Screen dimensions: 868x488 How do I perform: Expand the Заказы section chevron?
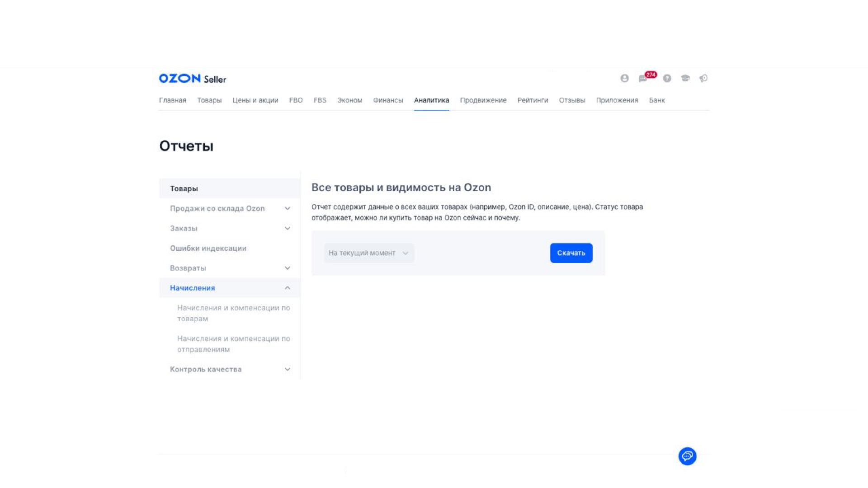point(288,228)
